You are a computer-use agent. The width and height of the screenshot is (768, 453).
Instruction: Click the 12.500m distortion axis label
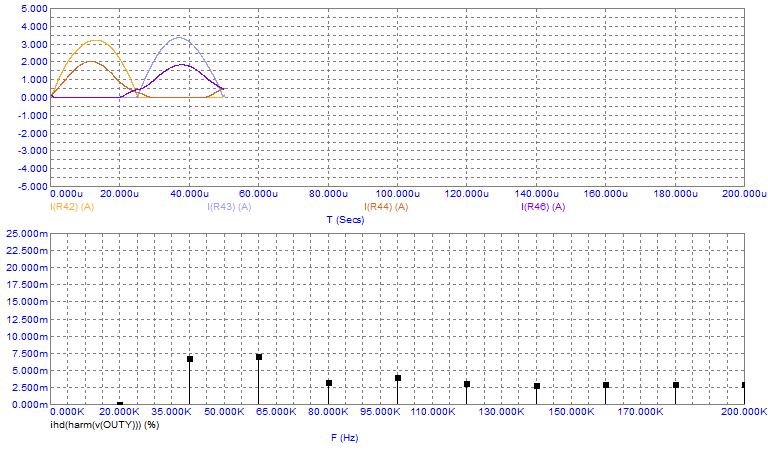pyautogui.click(x=27, y=319)
